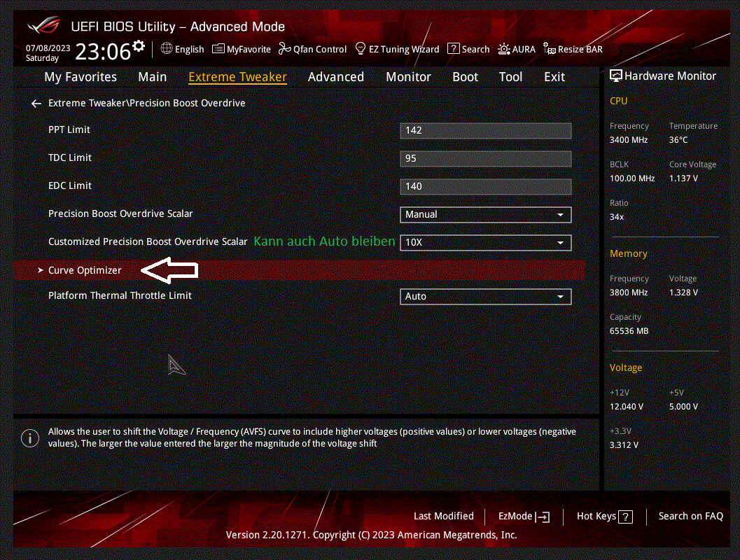The image size is (740, 560).
Task: Click the date 07/08/2023
Action: [x=48, y=48]
